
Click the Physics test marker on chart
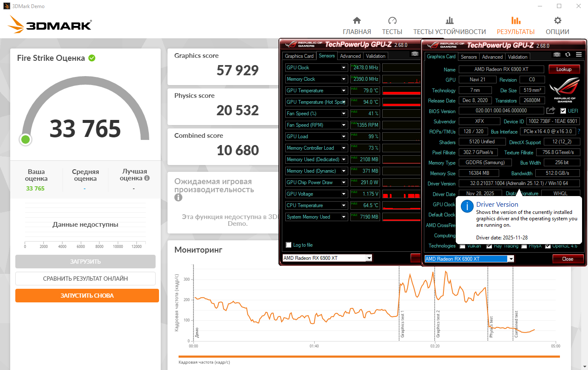tap(491, 327)
